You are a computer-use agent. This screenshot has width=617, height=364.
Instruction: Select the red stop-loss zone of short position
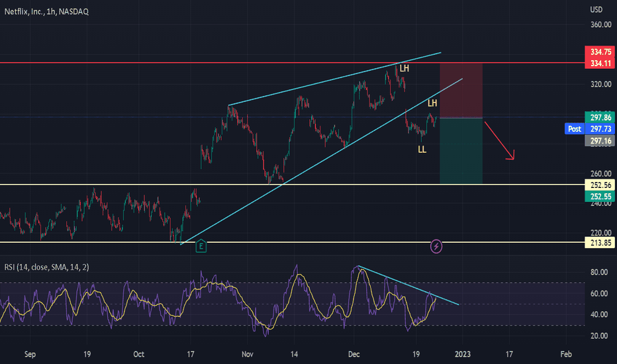click(x=461, y=90)
